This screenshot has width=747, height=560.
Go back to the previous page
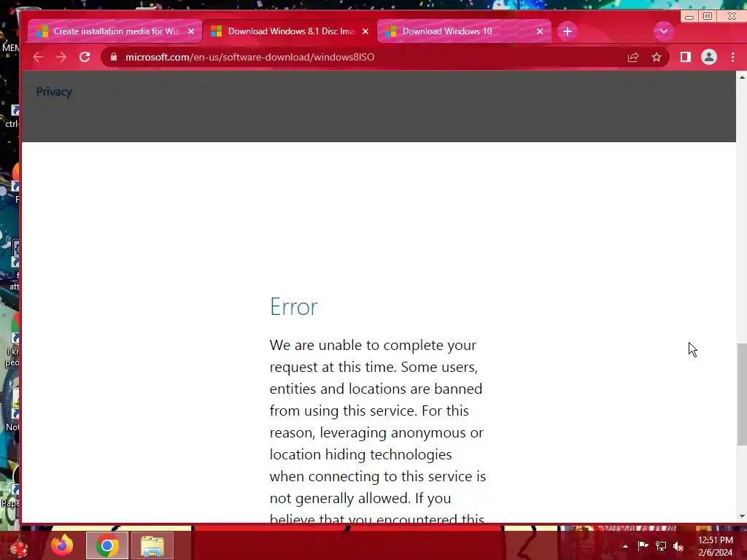[38, 57]
